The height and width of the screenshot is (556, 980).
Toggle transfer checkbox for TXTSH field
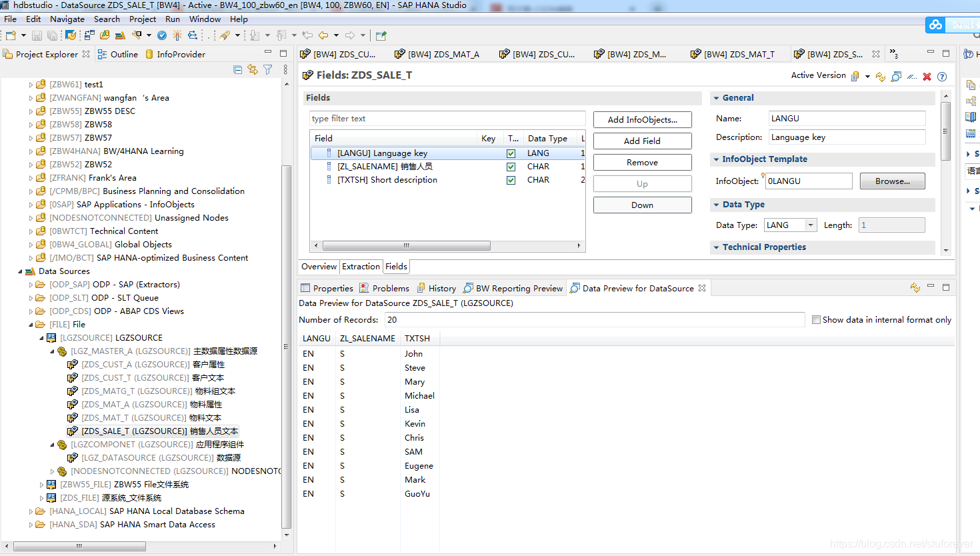pyautogui.click(x=511, y=180)
